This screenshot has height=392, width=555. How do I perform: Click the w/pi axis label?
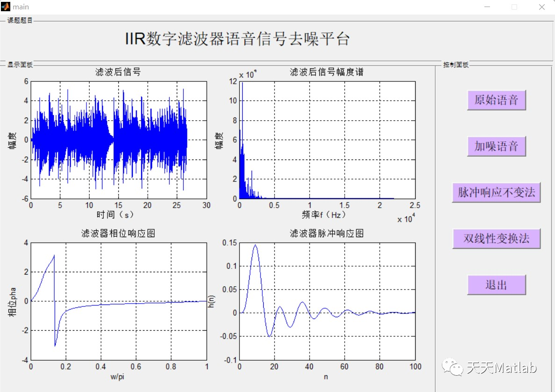coord(118,376)
